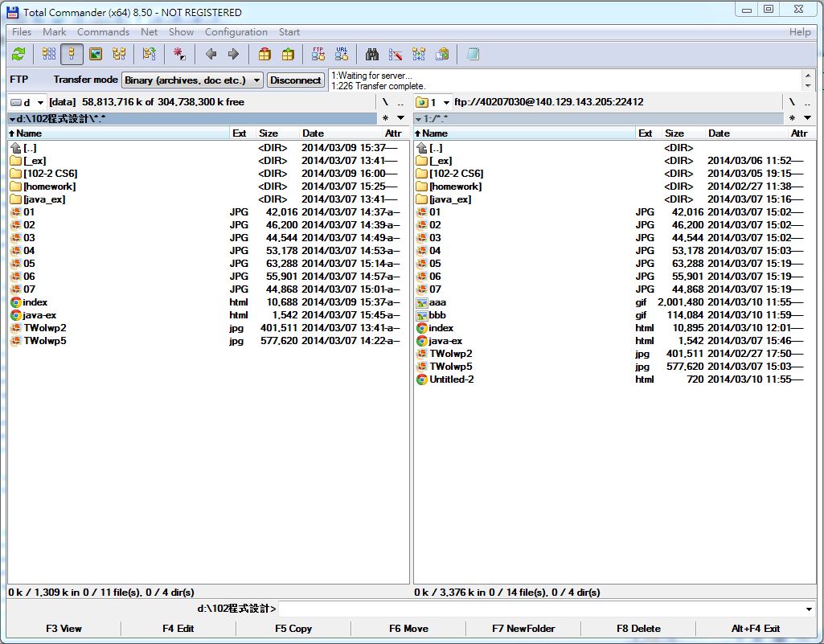Open the synchronize directories icon
The height and width of the screenshot is (644, 824).
[419, 54]
